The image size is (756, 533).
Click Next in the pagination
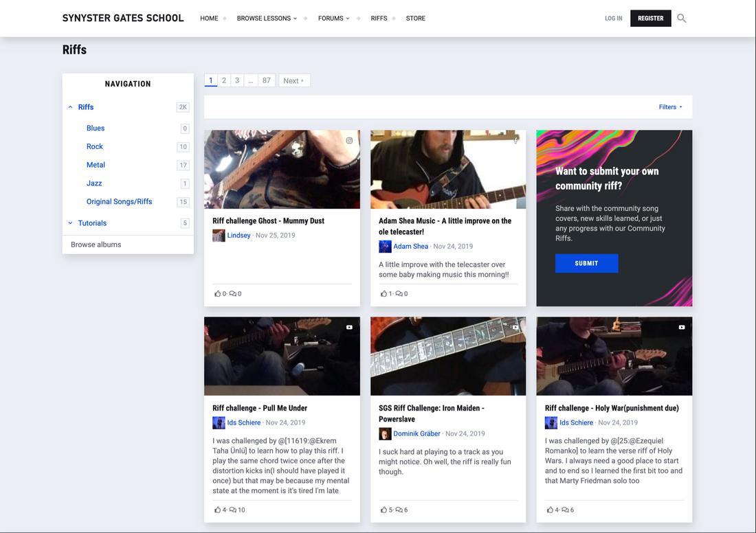(x=293, y=80)
